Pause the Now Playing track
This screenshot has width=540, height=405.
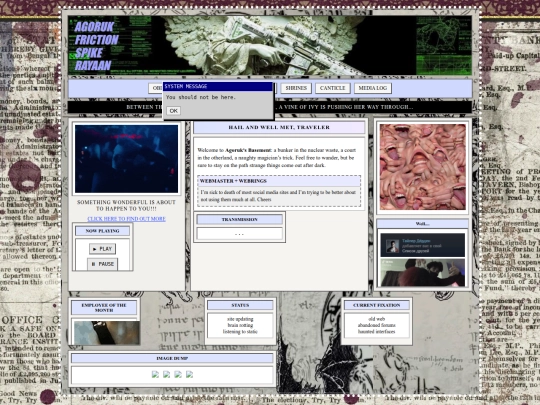[102, 264]
